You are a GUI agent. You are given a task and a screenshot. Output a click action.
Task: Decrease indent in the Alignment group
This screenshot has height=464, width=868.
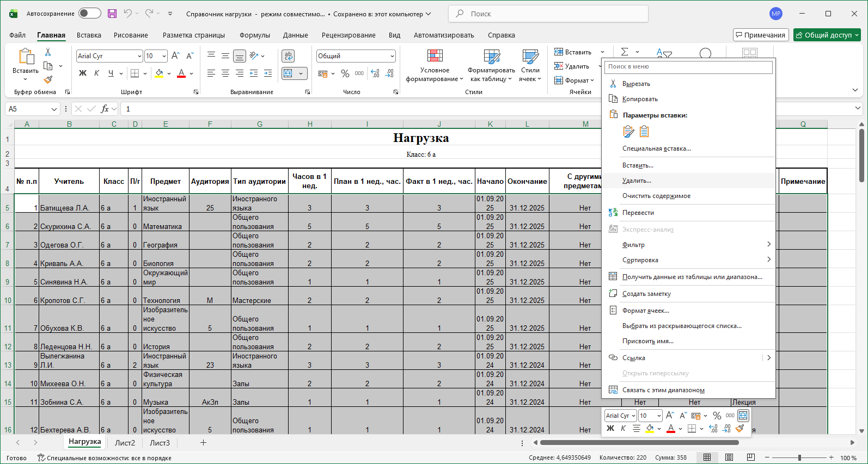point(254,73)
